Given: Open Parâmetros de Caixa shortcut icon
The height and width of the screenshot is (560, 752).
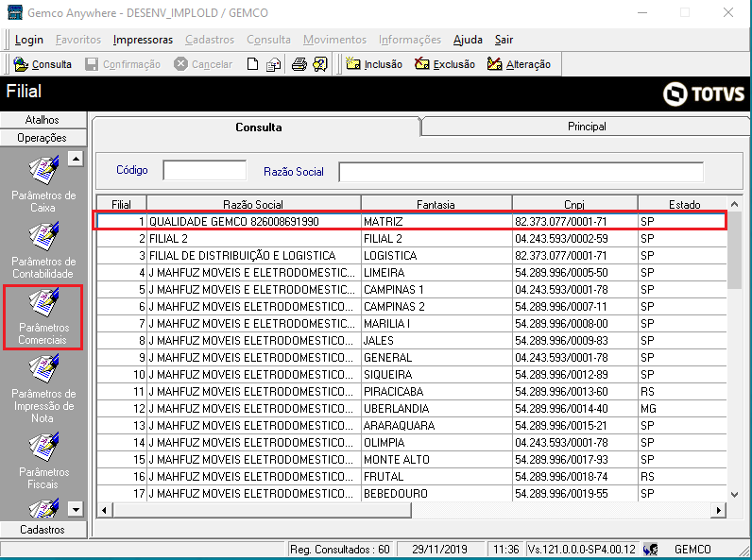Looking at the screenshot, I should coord(43,169).
